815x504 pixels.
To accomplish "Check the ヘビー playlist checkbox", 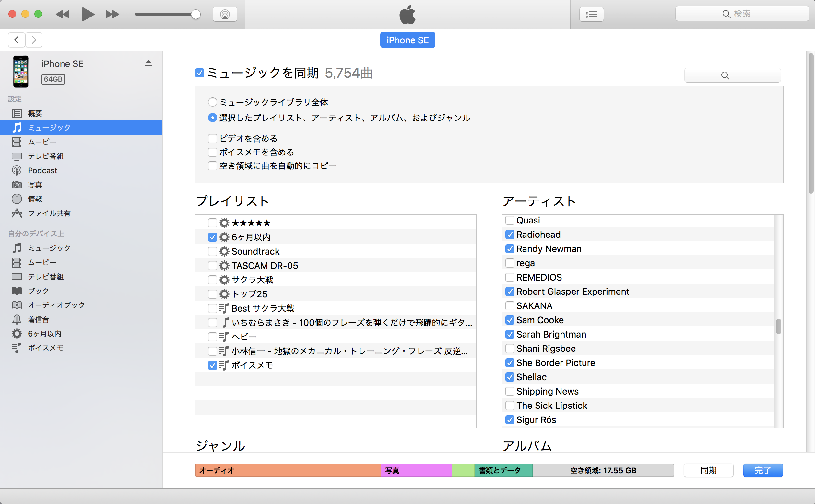I will pos(213,337).
